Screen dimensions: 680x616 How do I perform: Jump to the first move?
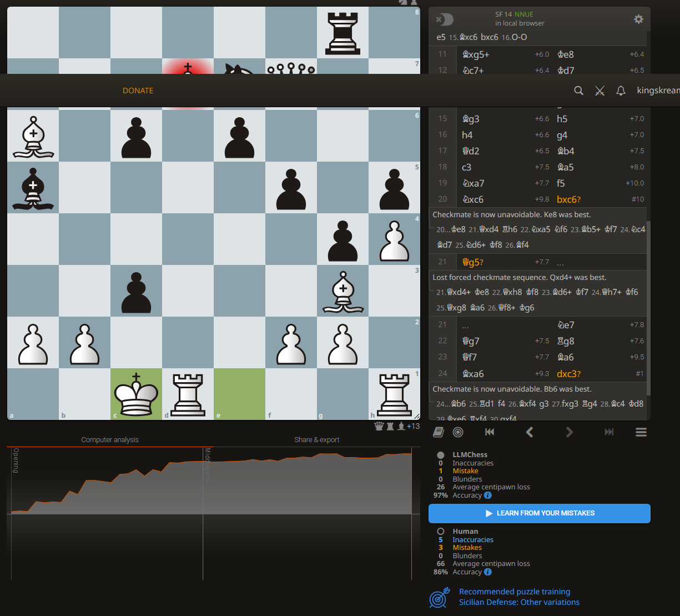pyautogui.click(x=490, y=432)
